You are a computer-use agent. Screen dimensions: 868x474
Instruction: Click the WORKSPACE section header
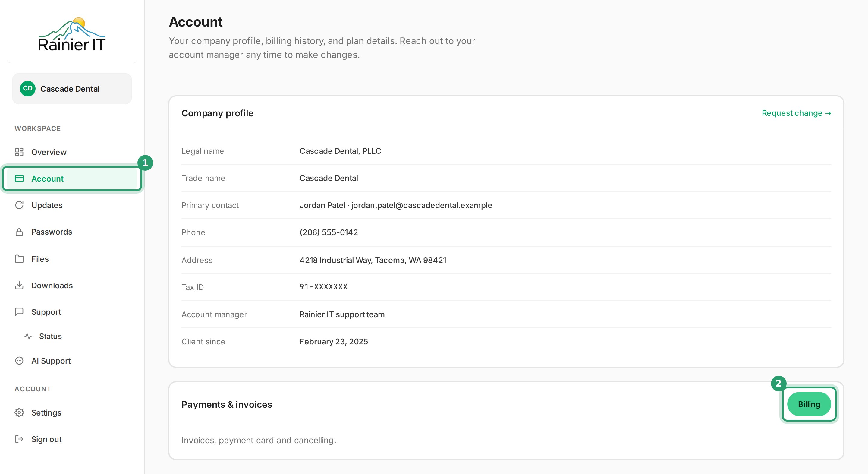[38, 128]
